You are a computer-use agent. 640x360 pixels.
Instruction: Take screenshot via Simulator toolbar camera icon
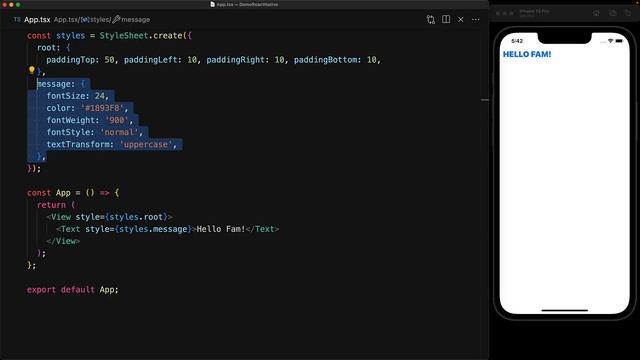tap(613, 13)
